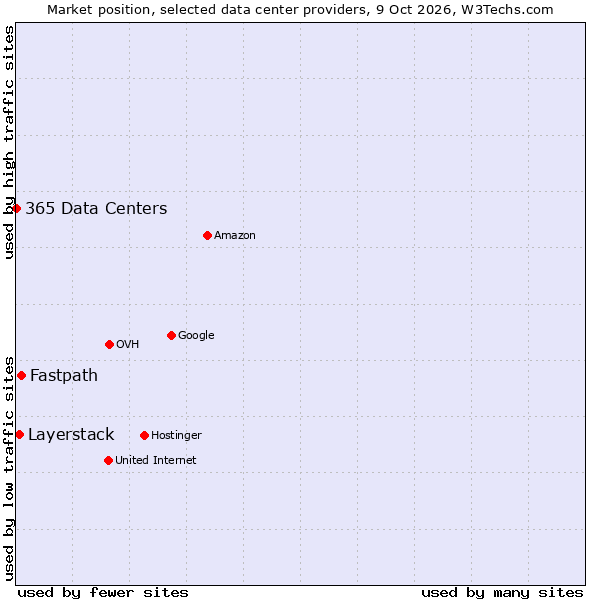Click the 'OVH' label text
This screenshot has width=600, height=600.
(x=127, y=344)
